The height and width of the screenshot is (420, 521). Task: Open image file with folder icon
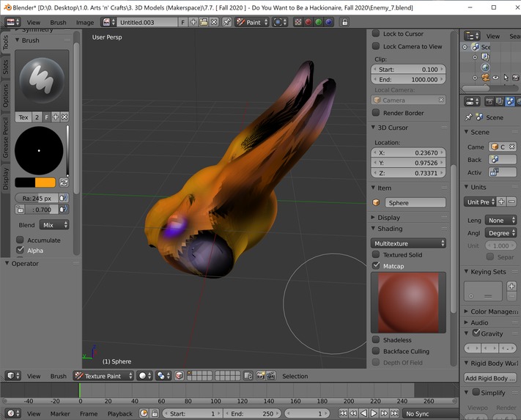(204, 22)
